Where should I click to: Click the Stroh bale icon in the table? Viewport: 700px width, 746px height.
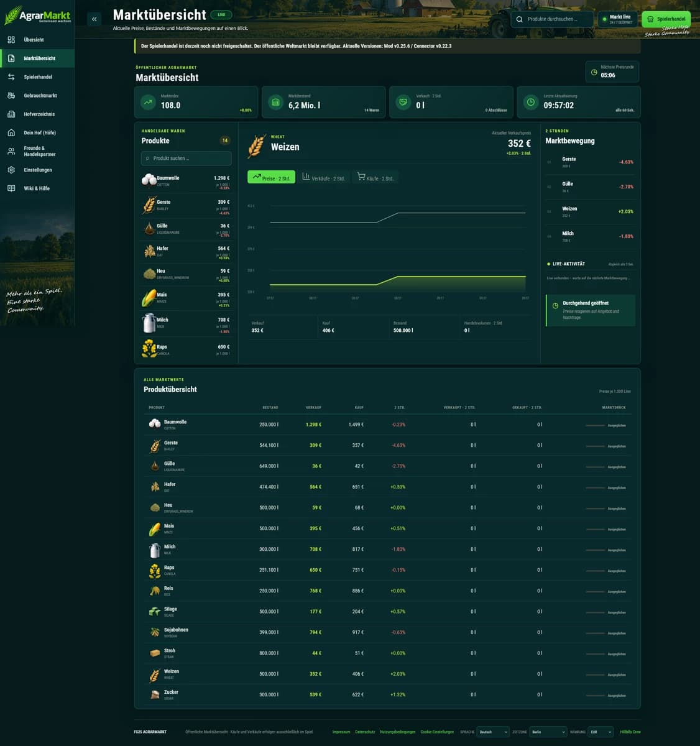pos(155,653)
